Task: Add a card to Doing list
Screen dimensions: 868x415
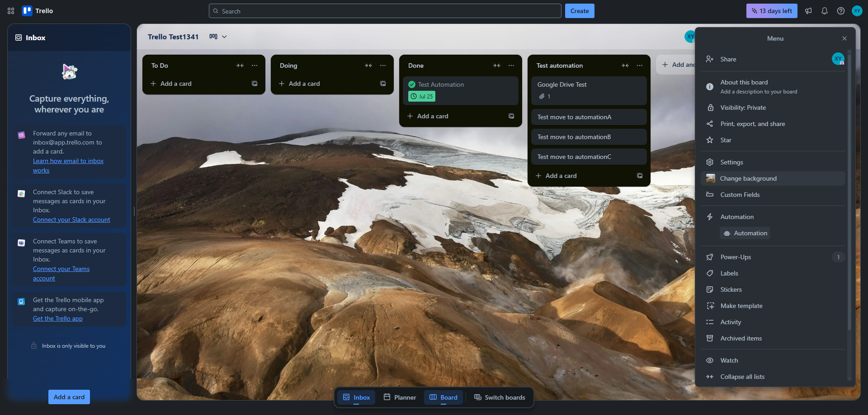Action: [325, 84]
